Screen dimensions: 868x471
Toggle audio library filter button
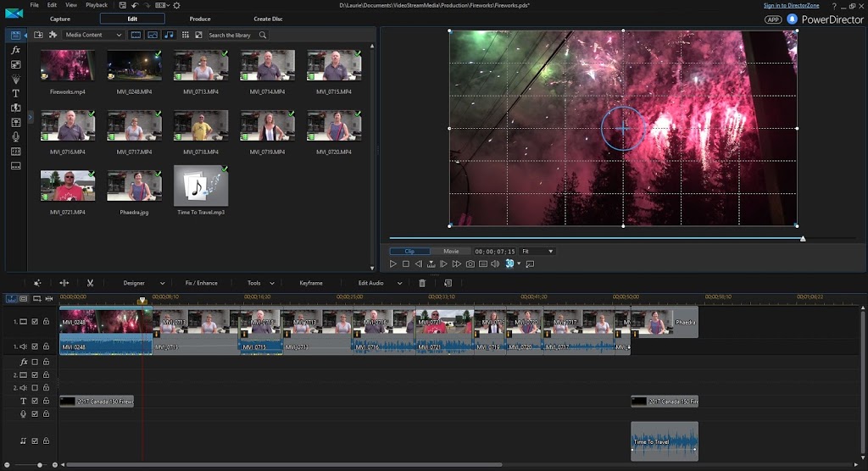169,35
